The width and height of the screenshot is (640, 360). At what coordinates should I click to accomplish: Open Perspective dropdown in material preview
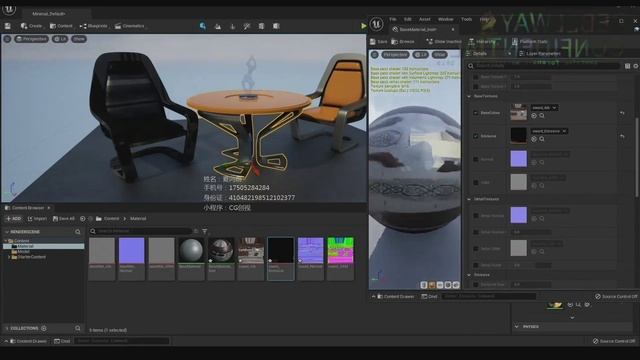(x=395, y=55)
